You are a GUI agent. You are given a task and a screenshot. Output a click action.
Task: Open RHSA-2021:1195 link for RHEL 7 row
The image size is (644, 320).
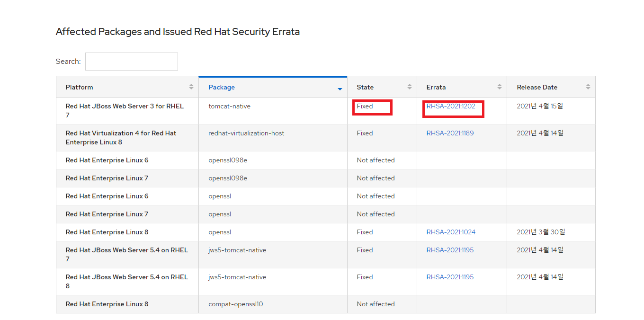450,250
